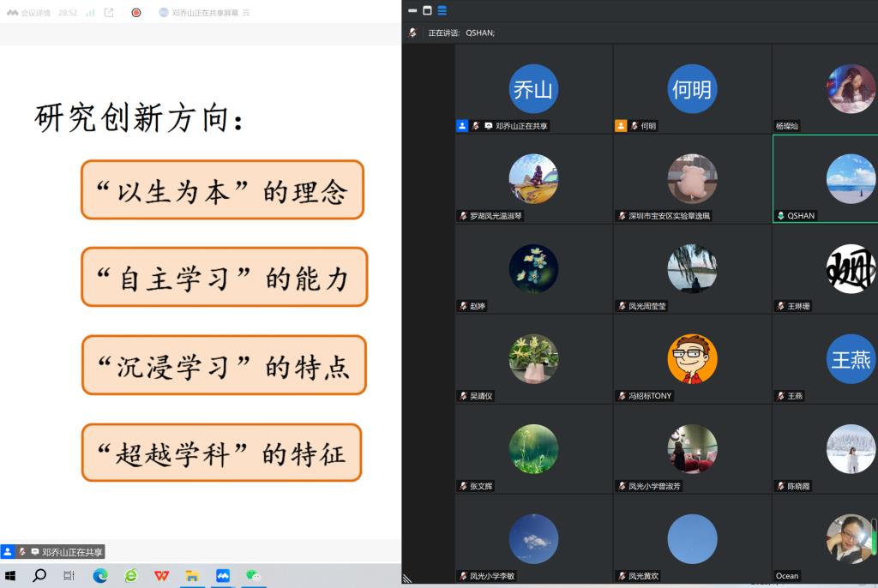Select the 何明 avatar tile

point(692,89)
